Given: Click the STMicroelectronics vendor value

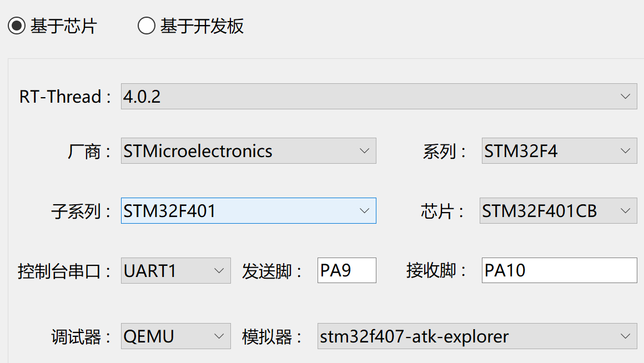Looking at the screenshot, I should 200,150.
